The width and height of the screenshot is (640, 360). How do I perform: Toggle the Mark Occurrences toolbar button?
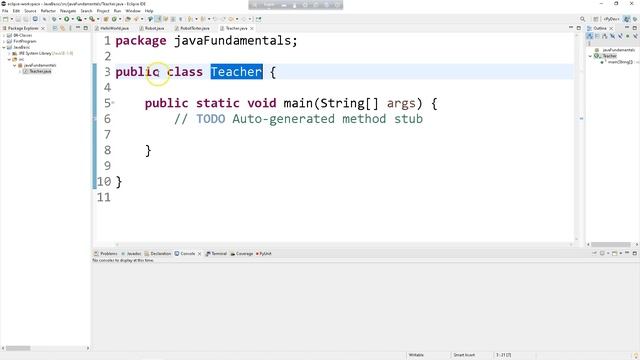pyautogui.click(x=158, y=19)
